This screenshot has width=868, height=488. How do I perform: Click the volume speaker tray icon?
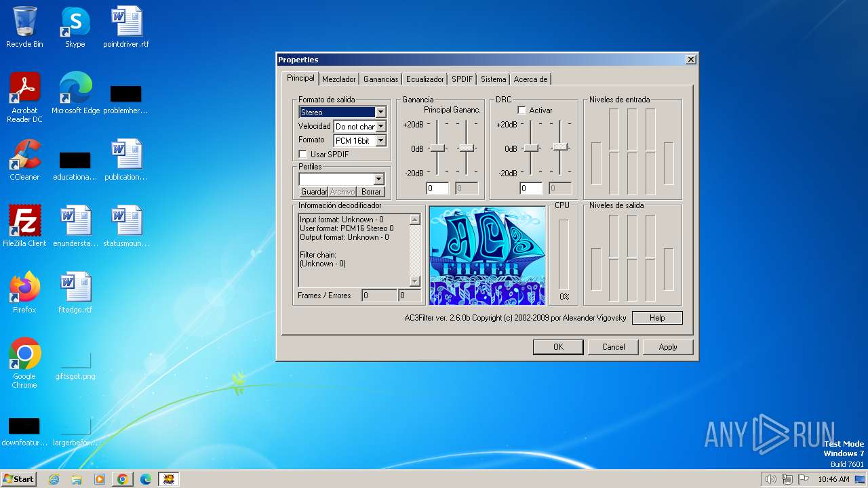pyautogui.click(x=770, y=479)
